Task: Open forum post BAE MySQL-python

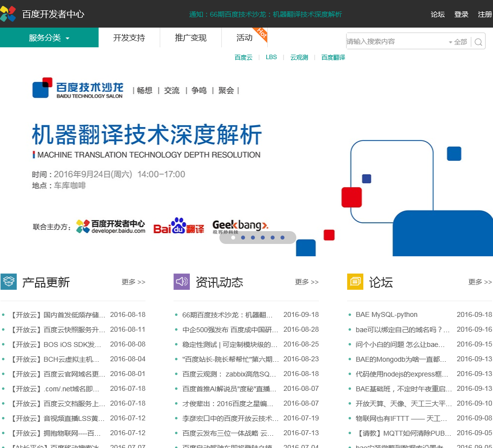Action: tap(387, 315)
